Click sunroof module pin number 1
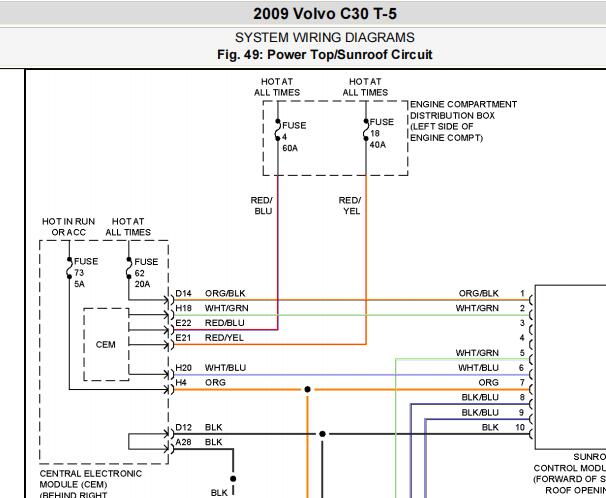 click(522, 293)
